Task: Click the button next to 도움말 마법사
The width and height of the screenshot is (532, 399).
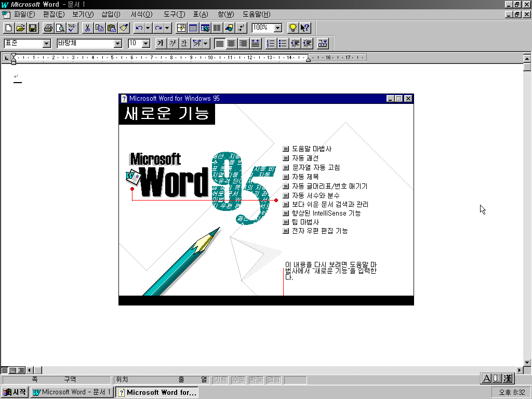Action: click(286, 149)
